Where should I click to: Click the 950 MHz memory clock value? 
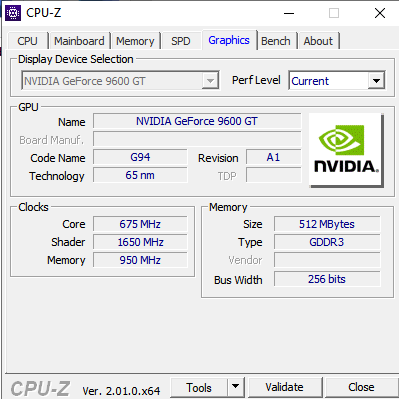[140, 260]
